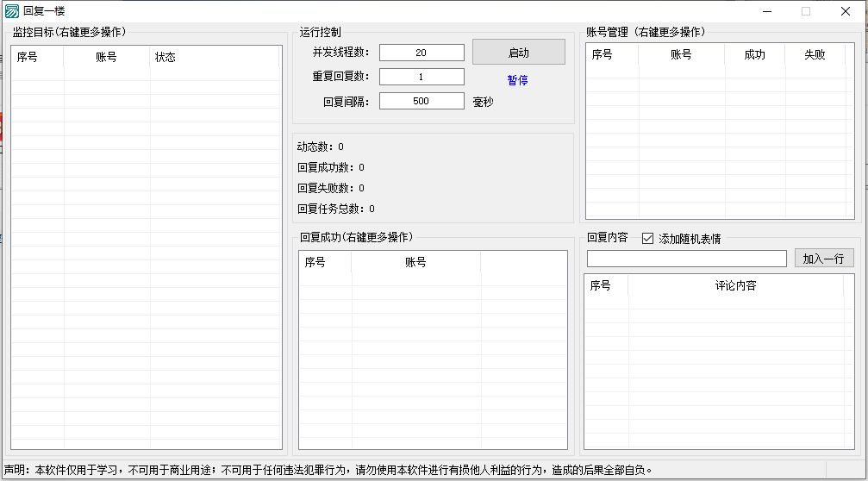Click 失败 column header in 账号管理
Image resolution: width=868 pixels, height=481 pixels.
[815, 54]
